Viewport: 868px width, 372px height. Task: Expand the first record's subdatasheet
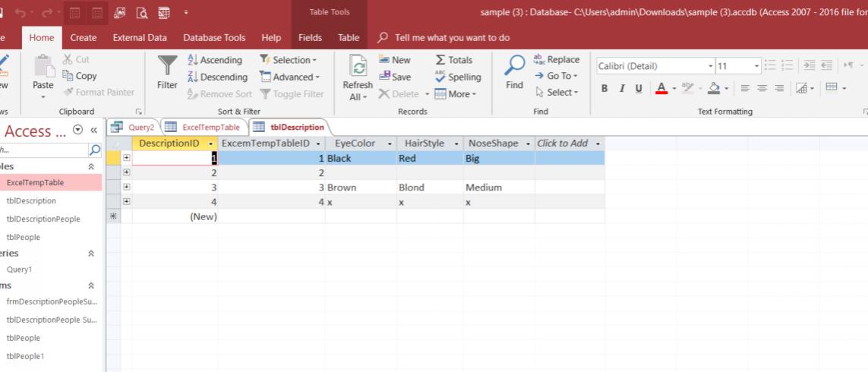pyautogui.click(x=127, y=158)
